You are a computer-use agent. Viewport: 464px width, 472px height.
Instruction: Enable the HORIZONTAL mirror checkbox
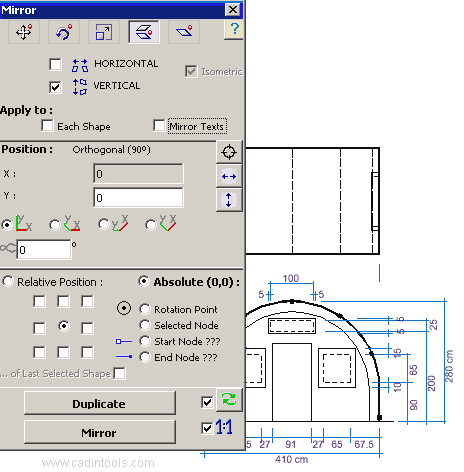(55, 64)
